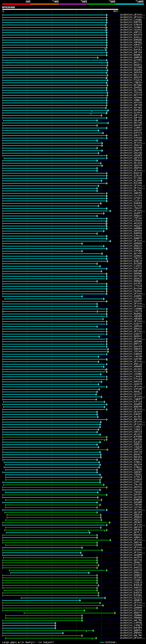
Task: Click the orange ~40% identity legend segment
Action: tap(45, 4)
